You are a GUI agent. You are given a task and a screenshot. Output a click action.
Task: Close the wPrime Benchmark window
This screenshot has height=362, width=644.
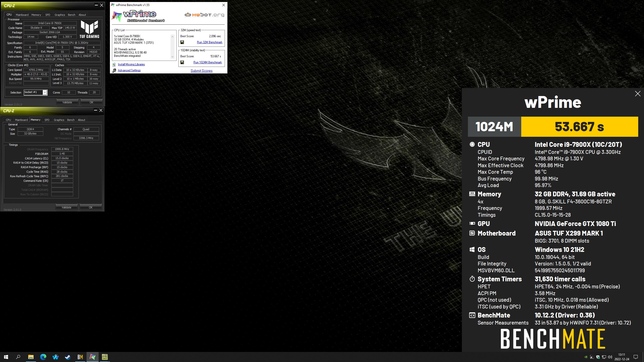pyautogui.click(x=224, y=5)
